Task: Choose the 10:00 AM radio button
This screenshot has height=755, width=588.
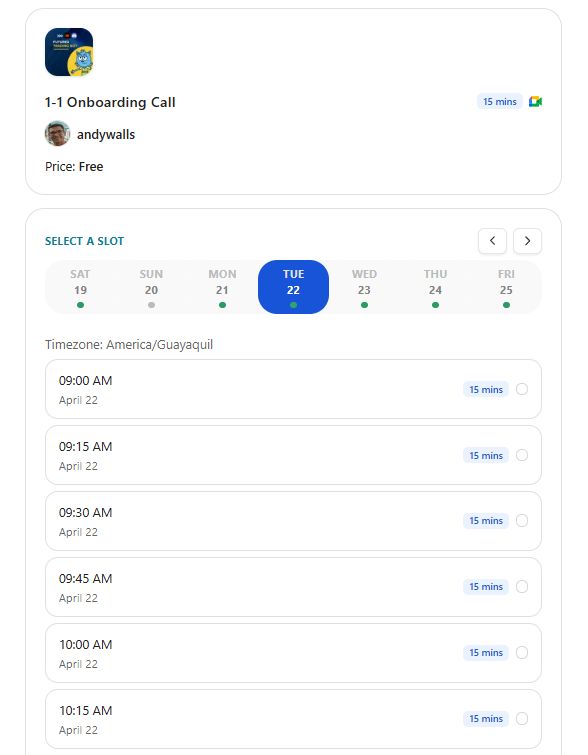Action: pos(522,652)
